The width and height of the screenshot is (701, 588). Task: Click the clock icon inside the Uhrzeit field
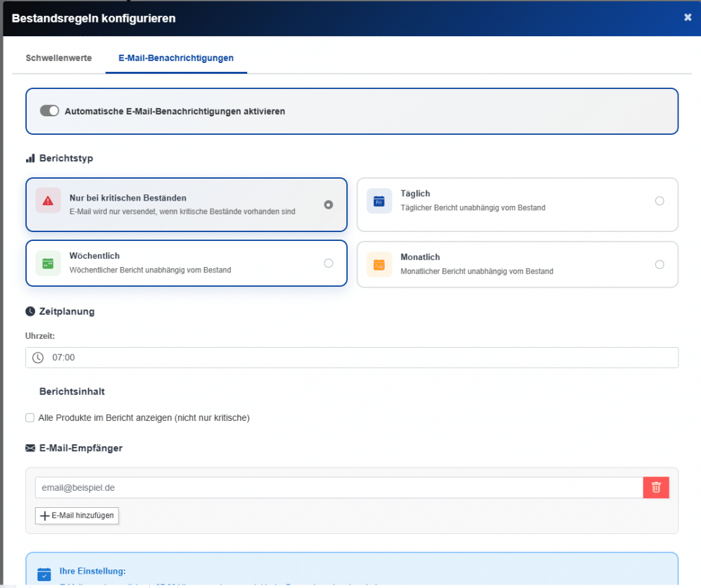[38, 357]
